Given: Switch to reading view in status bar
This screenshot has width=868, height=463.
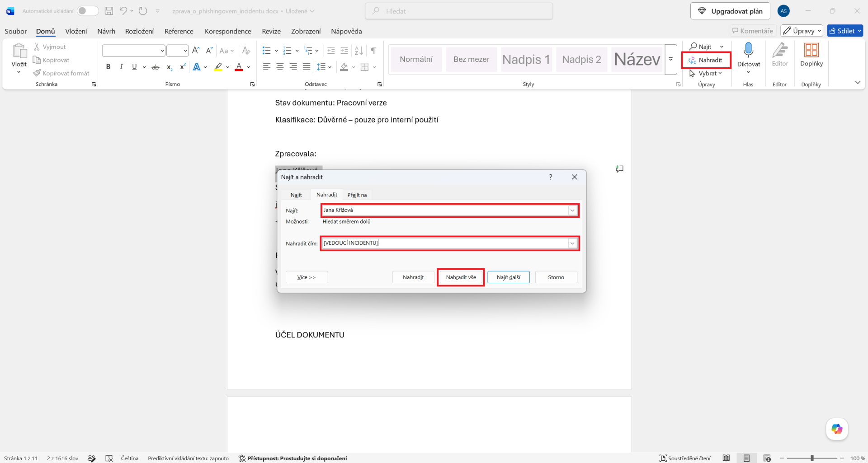Looking at the screenshot, I should pyautogui.click(x=726, y=458).
